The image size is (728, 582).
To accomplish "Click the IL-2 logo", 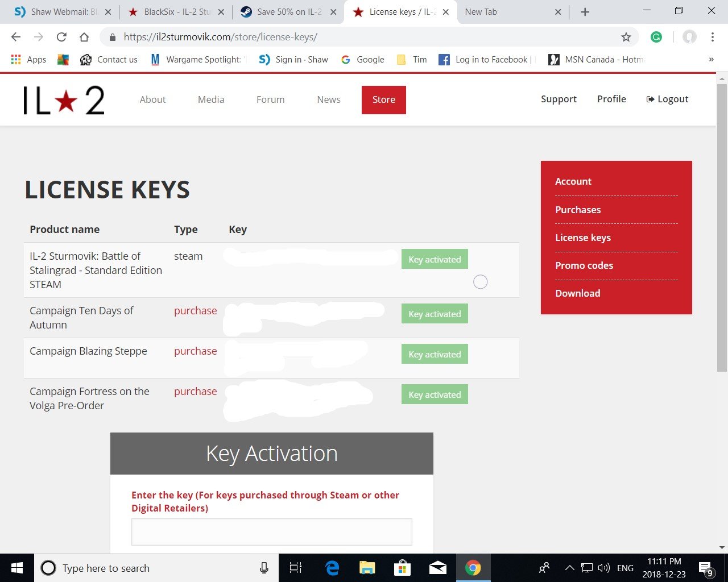I will pos(64,101).
